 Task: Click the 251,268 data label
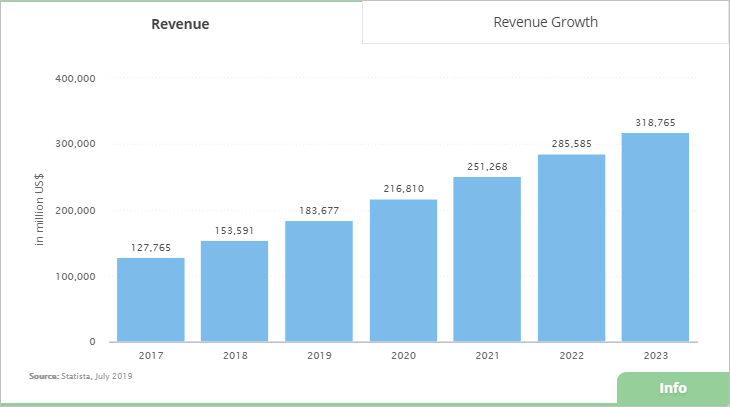[x=487, y=166]
